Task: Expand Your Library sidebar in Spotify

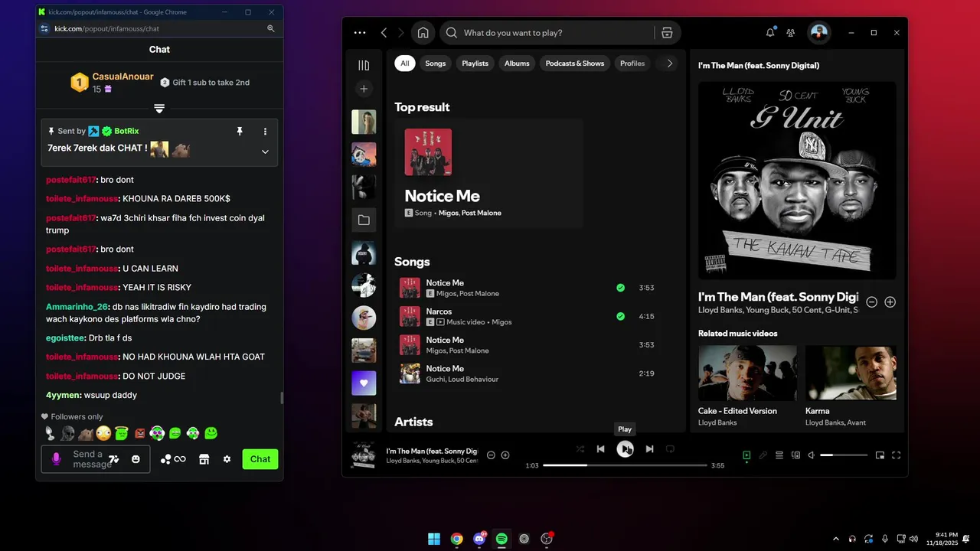Action: (x=364, y=65)
